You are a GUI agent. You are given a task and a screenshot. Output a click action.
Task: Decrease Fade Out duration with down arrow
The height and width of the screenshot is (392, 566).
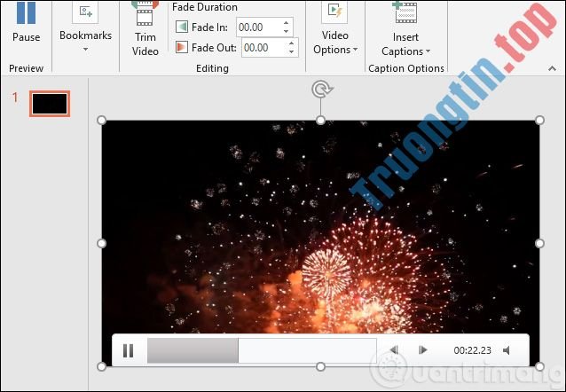pos(292,52)
